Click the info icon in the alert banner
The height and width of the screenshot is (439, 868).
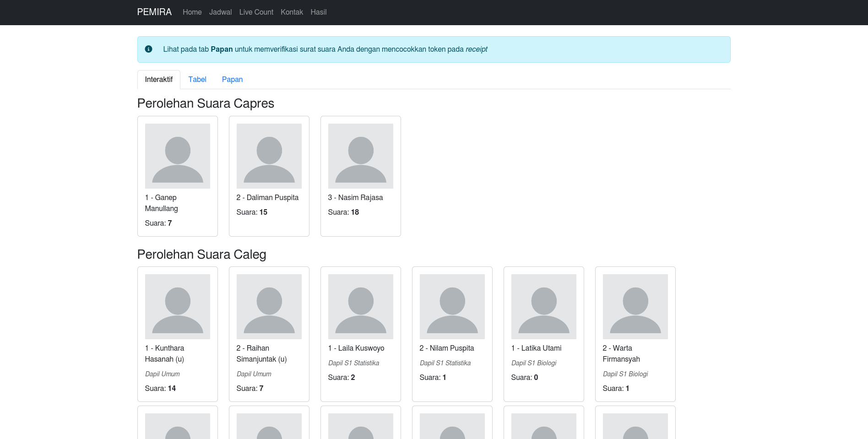pyautogui.click(x=148, y=49)
